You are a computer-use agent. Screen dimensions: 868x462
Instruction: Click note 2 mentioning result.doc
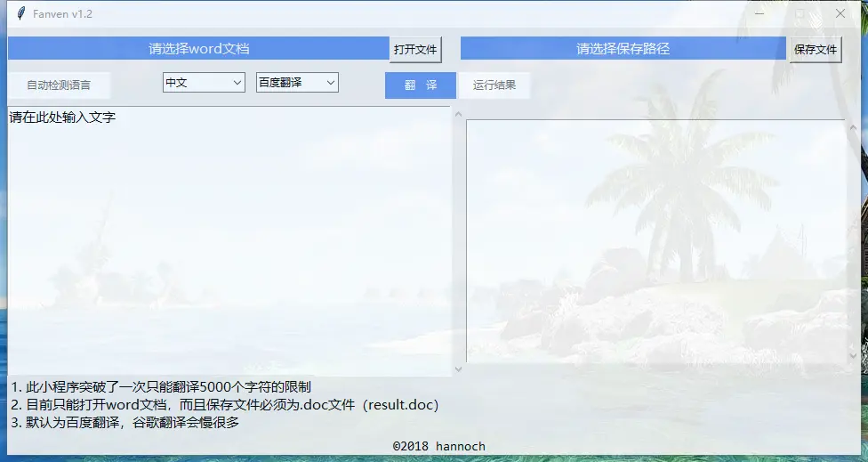click(225, 404)
